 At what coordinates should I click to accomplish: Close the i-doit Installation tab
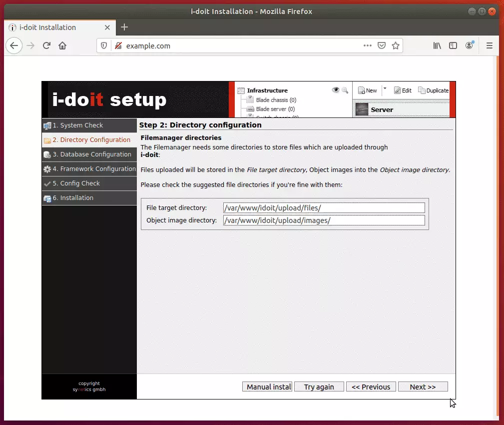(107, 27)
